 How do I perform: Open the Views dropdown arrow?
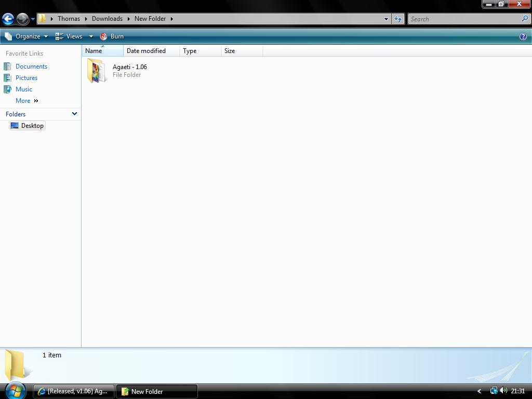tap(91, 36)
